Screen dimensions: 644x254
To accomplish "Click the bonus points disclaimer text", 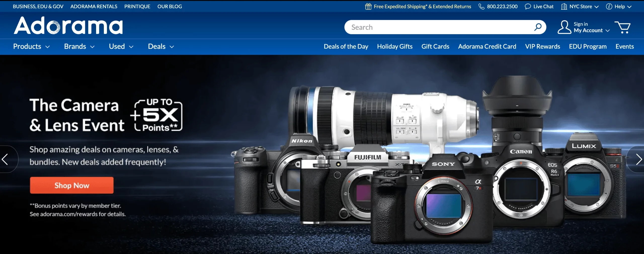I will pyautogui.click(x=77, y=210).
